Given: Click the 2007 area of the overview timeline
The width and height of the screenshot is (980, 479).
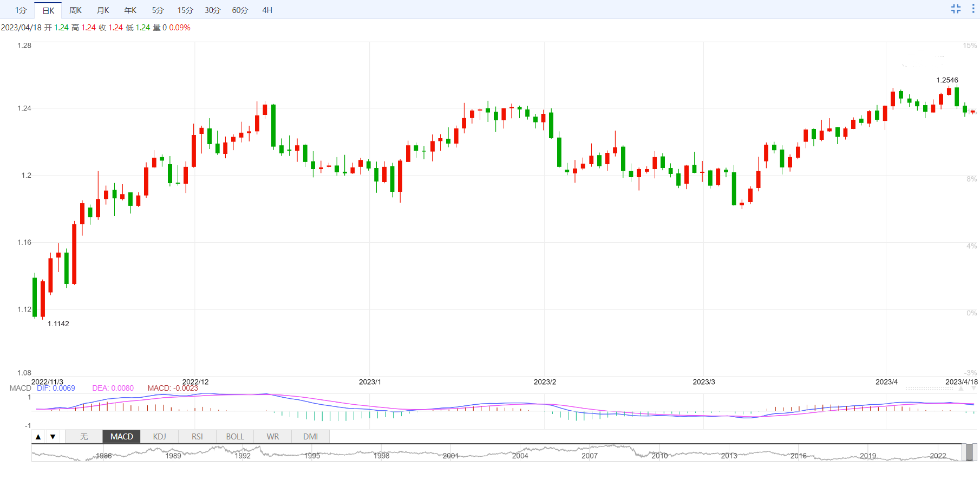Looking at the screenshot, I should tap(590, 454).
